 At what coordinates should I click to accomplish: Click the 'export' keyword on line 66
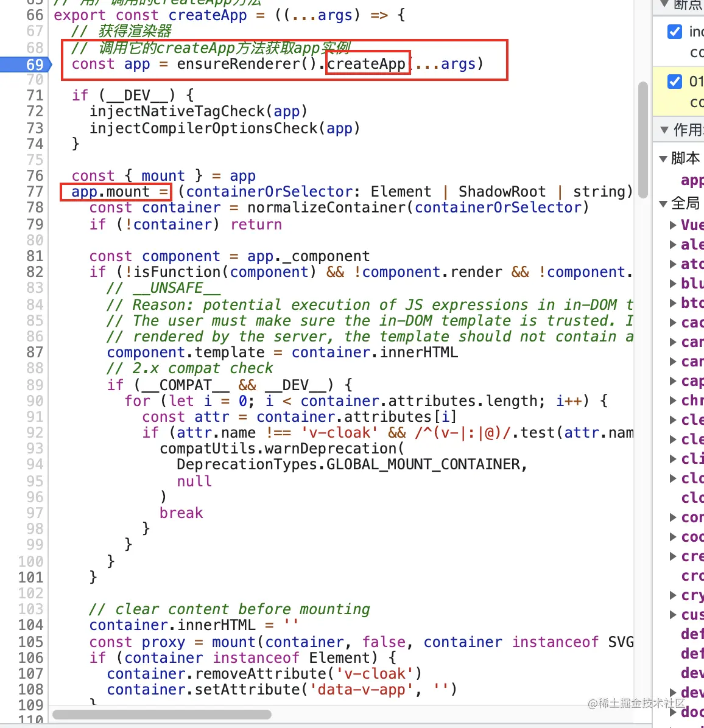[80, 15]
